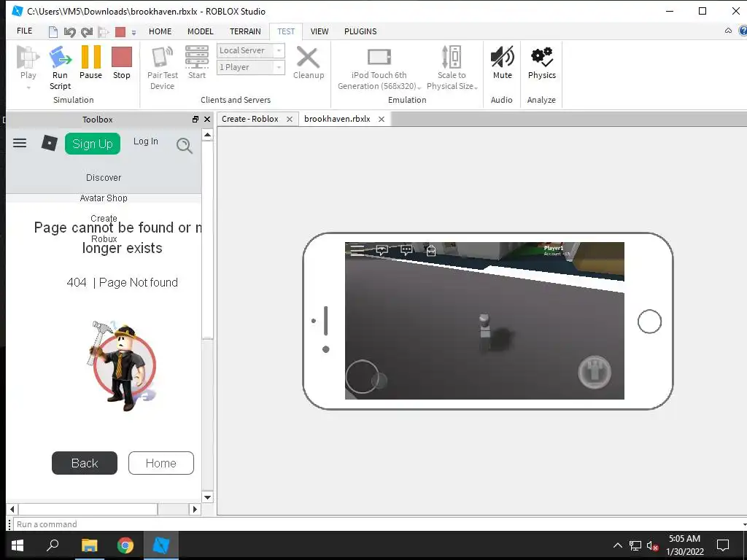This screenshot has width=747, height=560.
Task: Click the taskbar volume muted icon
Action: 652,545
